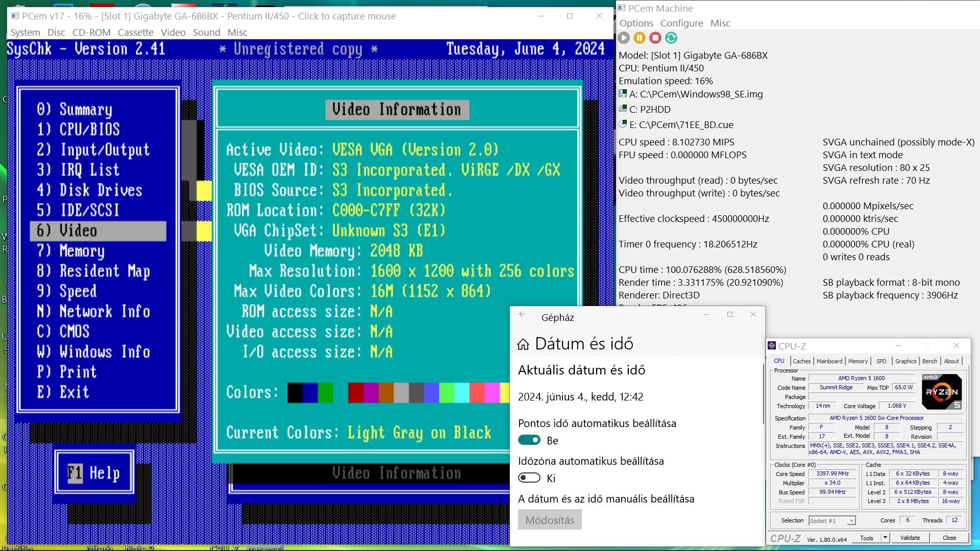980x551 pixels.
Task: Click the Core Speed value field in CPU-Z
Action: coord(832,474)
